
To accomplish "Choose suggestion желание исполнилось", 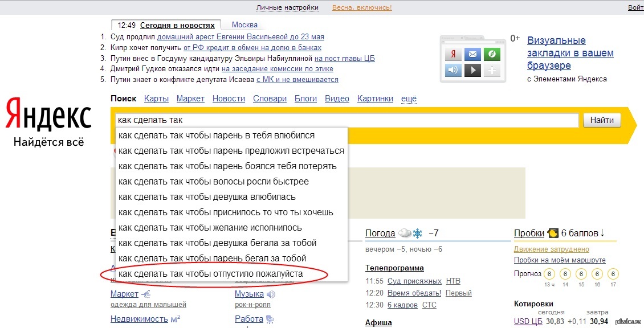I will (231, 227).
